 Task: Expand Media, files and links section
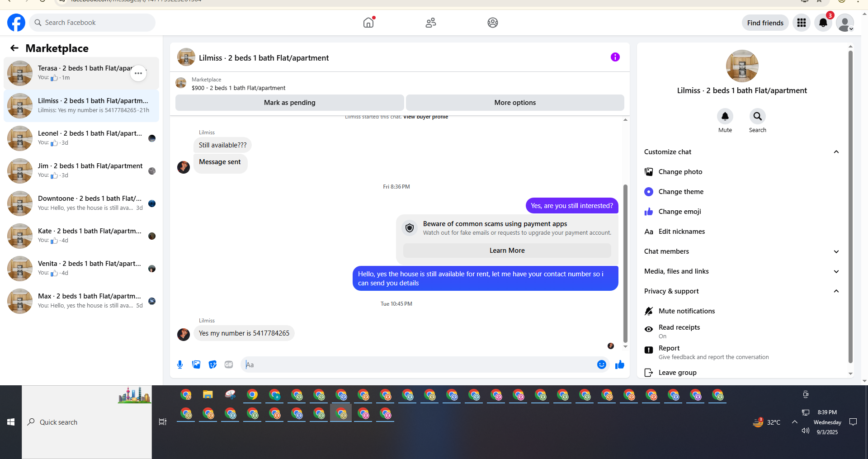coord(741,271)
